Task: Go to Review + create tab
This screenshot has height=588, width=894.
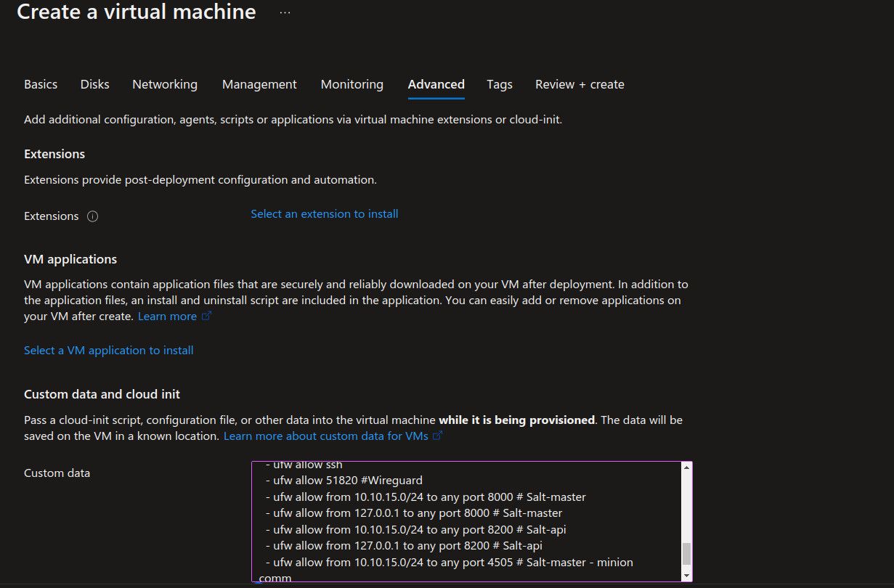Action: tap(579, 84)
